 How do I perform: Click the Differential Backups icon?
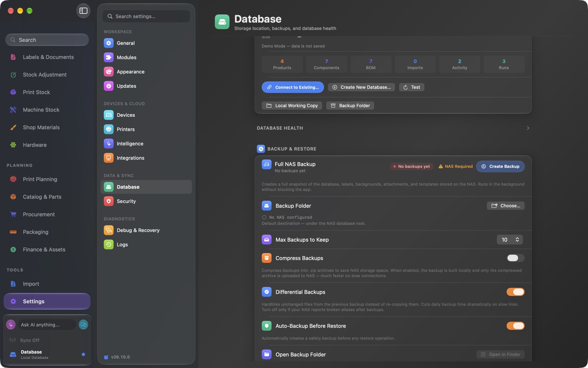[x=266, y=292]
